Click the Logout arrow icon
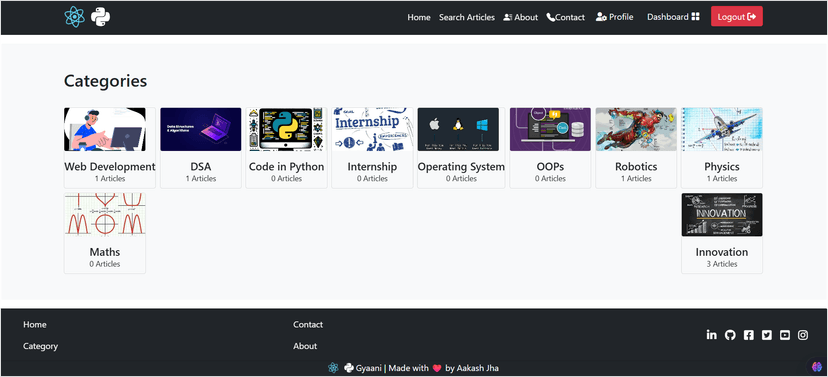The height and width of the screenshot is (377, 828). click(752, 17)
